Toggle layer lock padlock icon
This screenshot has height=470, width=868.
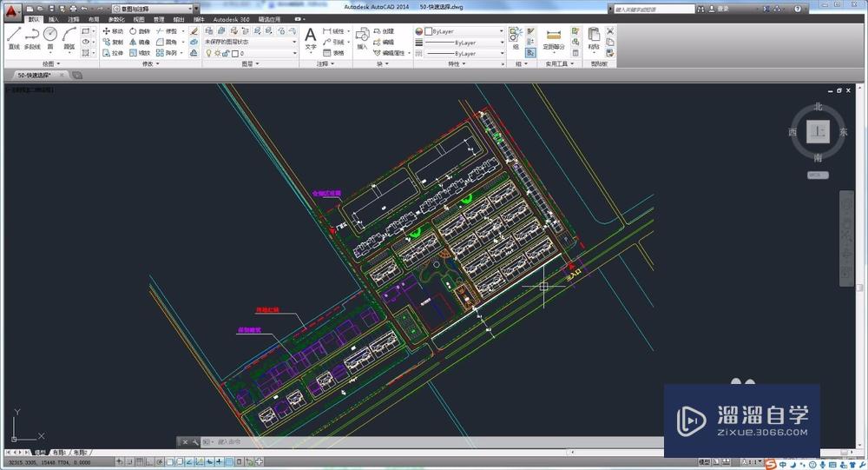click(x=226, y=53)
